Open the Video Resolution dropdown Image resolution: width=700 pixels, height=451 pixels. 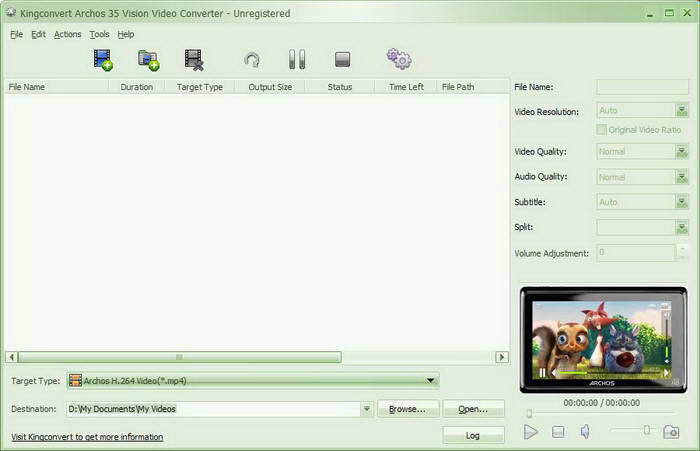[x=681, y=112]
